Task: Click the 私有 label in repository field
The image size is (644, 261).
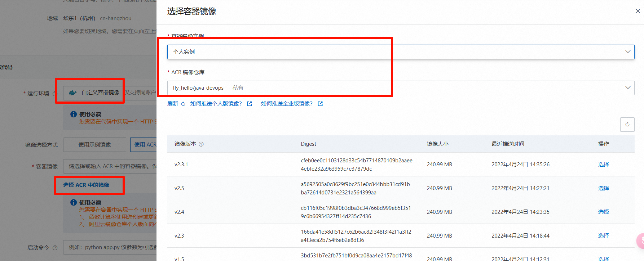Action: coord(238,88)
